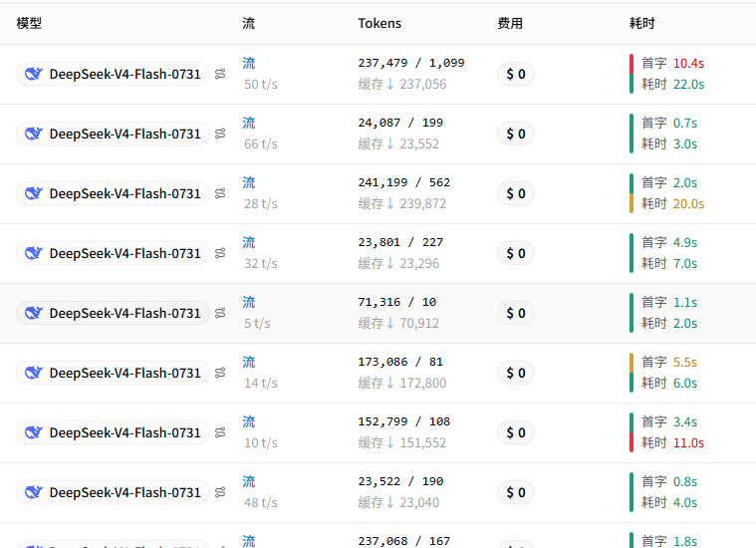The image size is (756, 548).
Task: Click the token count 23,522 / 190
Action: click(x=400, y=481)
